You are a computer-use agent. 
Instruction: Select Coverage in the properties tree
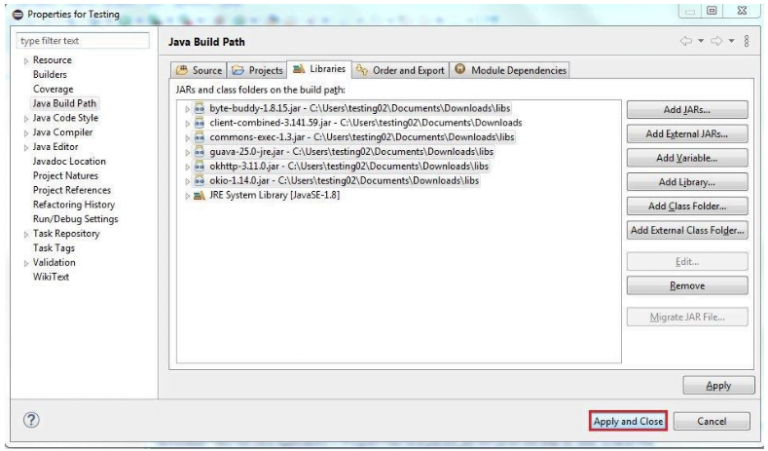53,89
